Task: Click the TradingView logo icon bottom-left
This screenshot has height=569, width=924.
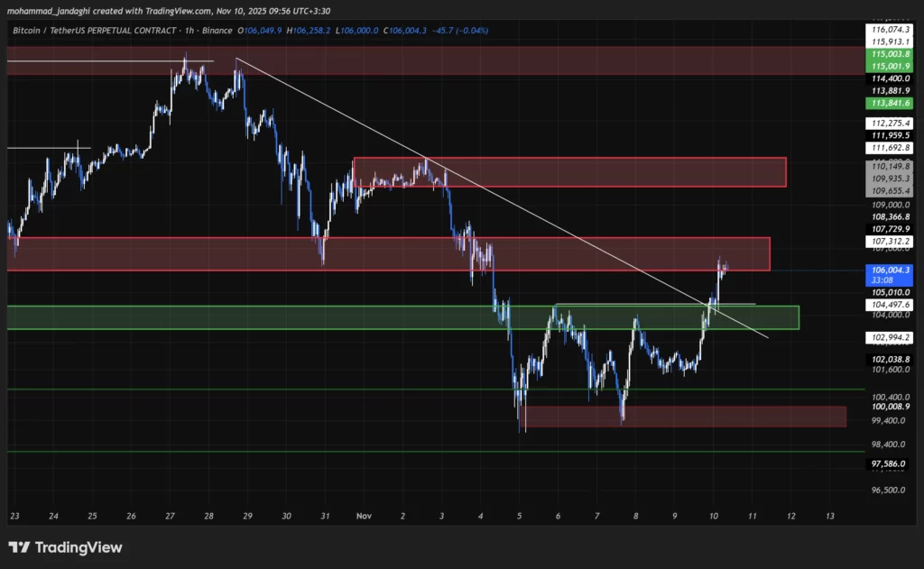Action: click(x=20, y=547)
